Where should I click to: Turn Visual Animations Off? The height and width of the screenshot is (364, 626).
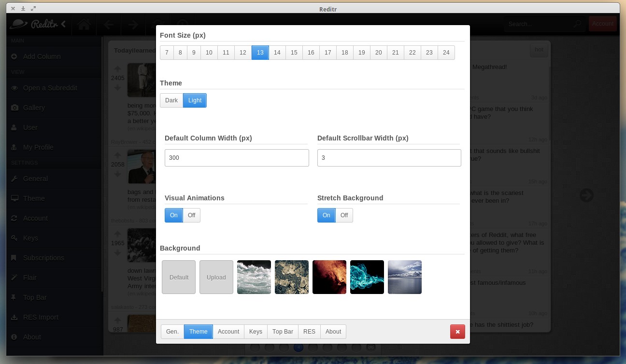tap(191, 215)
